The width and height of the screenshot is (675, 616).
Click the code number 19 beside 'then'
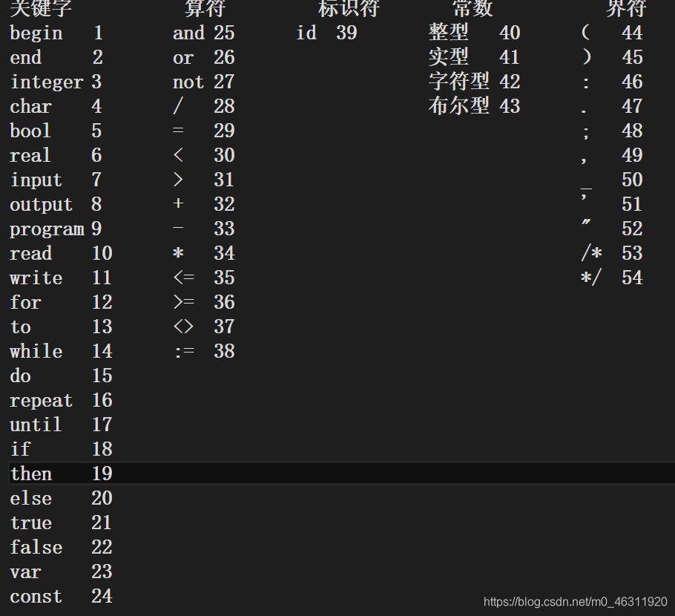coord(102,474)
